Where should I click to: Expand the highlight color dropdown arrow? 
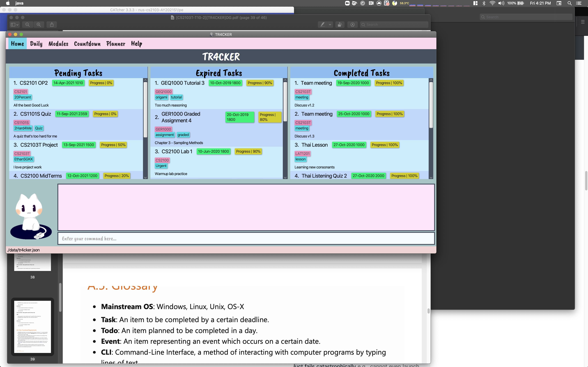click(x=330, y=25)
